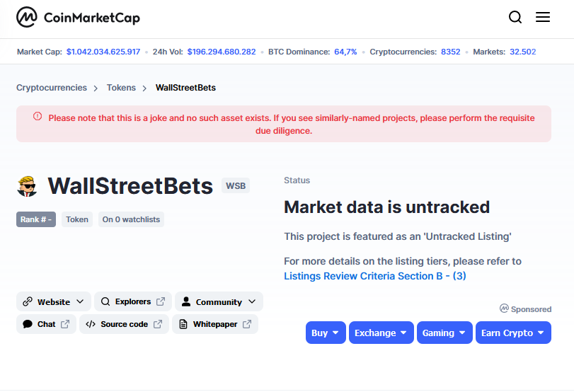Open the Source code link
574x392 pixels.
[124, 324]
